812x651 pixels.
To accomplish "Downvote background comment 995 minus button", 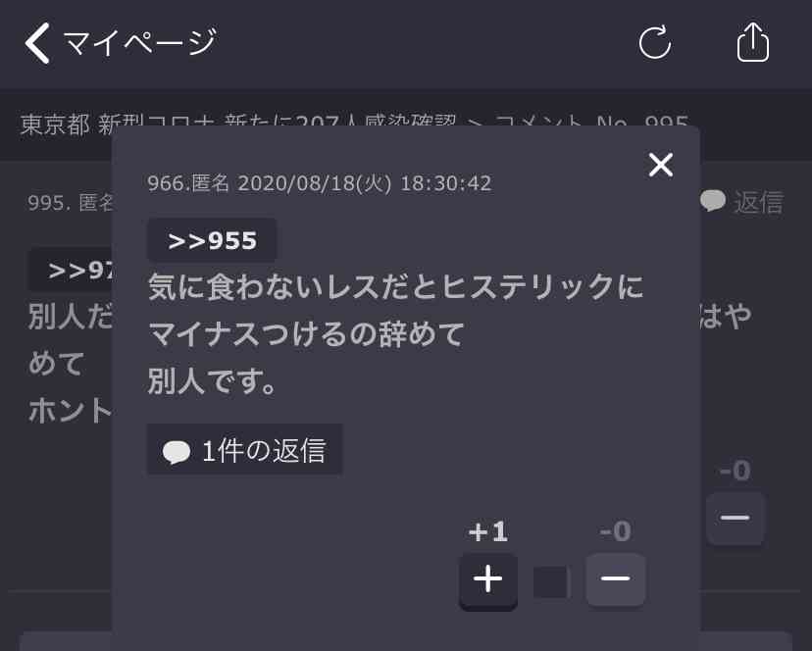I will point(735,518).
